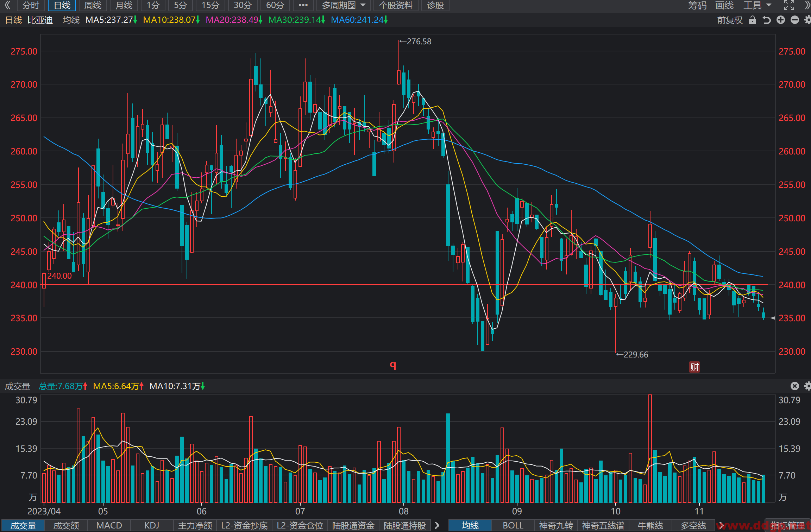
Task: Open 个股资料 stock info
Action: pyautogui.click(x=396, y=5)
